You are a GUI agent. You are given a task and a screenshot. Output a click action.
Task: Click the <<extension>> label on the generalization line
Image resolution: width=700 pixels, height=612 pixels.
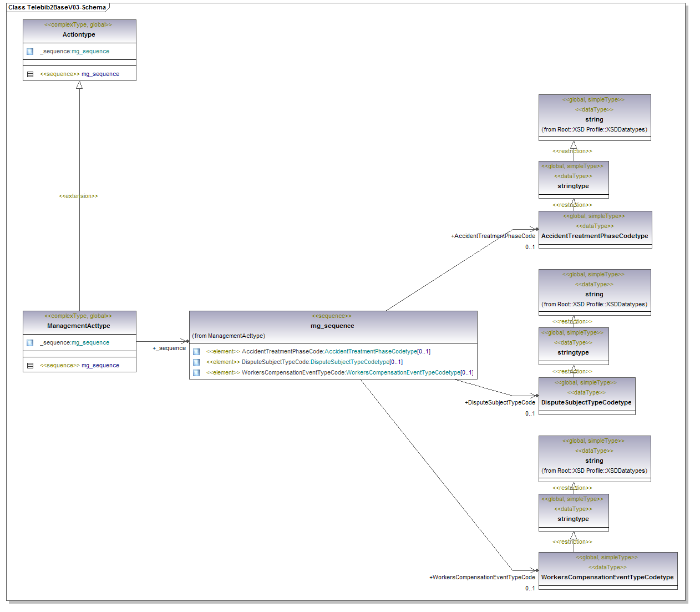pyautogui.click(x=78, y=196)
